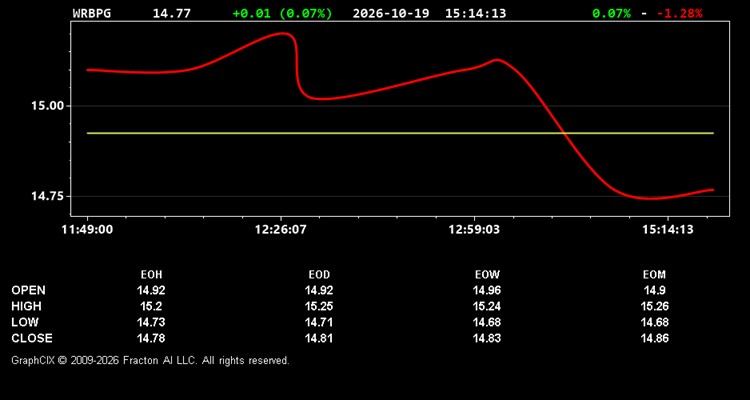Click EOD close value 14.81
This screenshot has width=750, height=400.
click(319, 338)
